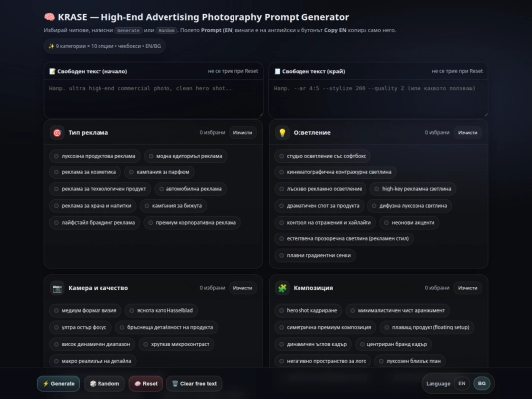The height and width of the screenshot is (399, 532).
Task: Click the target icon of Тип реклама
Action: [x=57, y=133]
